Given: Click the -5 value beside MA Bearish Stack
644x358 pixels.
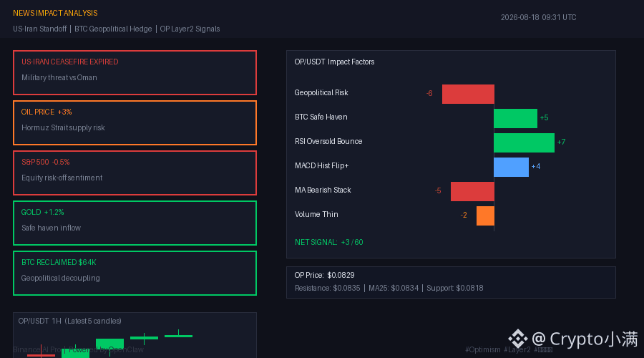Looking at the screenshot, I should (x=438, y=191).
